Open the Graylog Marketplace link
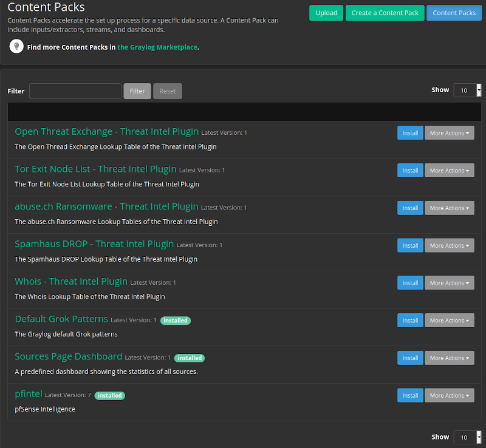486x448 pixels. 157,47
